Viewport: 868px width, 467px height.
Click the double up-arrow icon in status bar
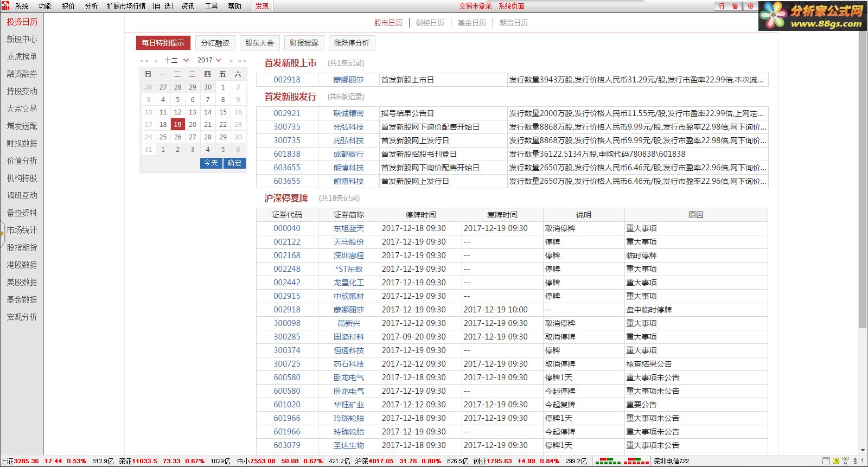point(855,461)
